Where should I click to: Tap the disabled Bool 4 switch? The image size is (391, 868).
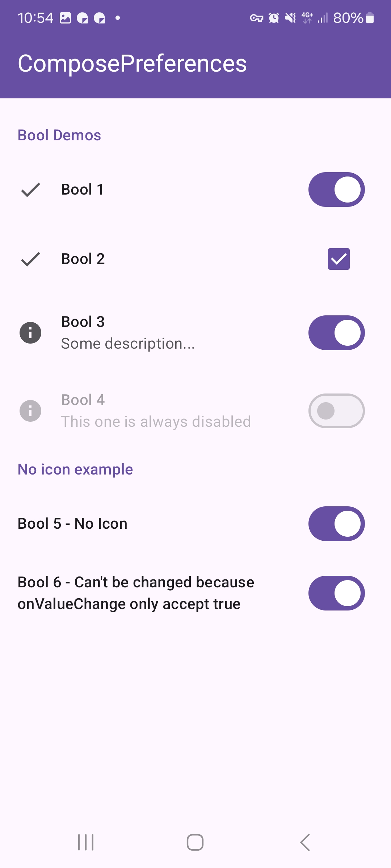tap(337, 411)
